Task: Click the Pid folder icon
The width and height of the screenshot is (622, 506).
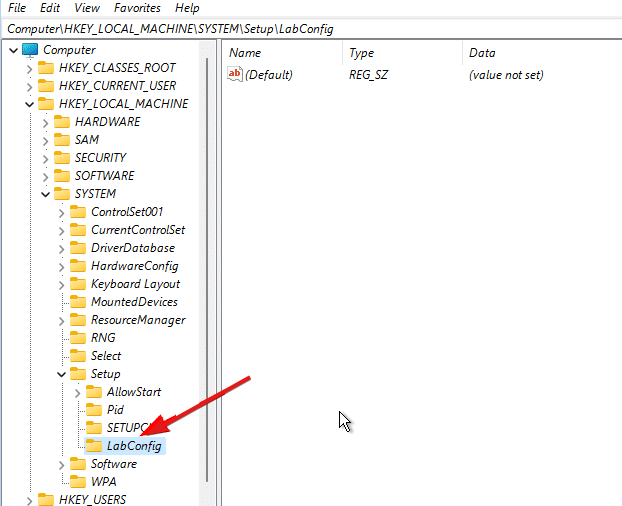Action: (93, 410)
